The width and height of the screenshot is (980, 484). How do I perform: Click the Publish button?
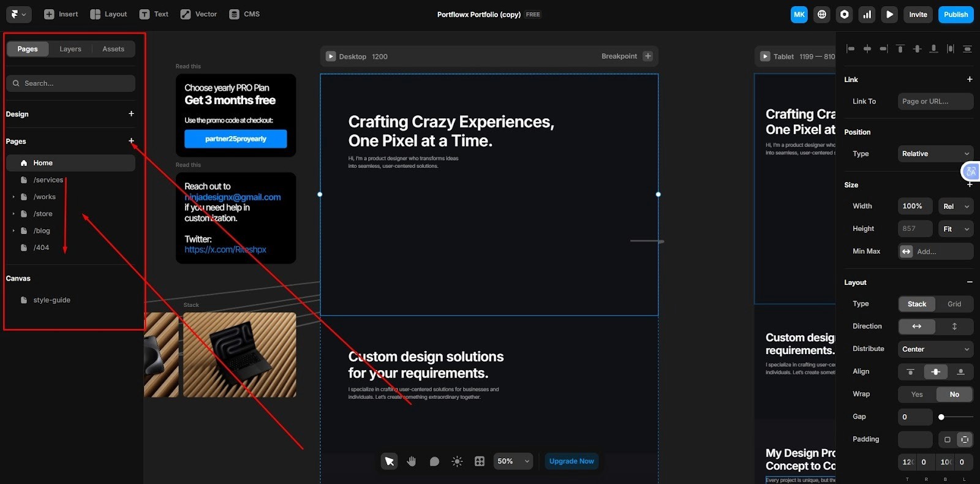point(956,15)
